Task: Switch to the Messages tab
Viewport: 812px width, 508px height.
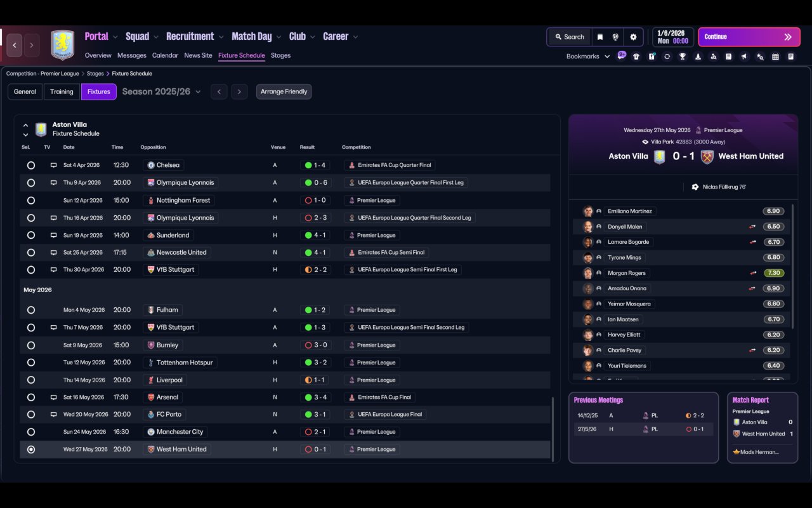Action: [132, 55]
